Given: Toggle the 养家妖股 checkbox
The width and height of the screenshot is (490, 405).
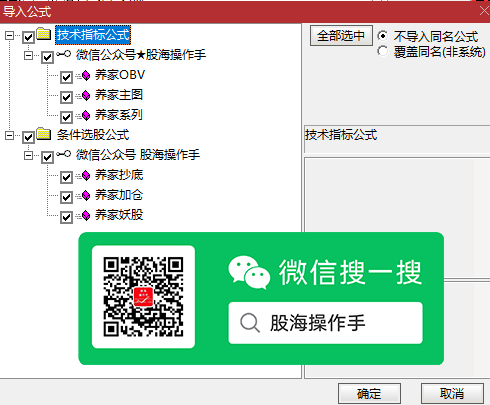Looking at the screenshot, I should (66, 217).
